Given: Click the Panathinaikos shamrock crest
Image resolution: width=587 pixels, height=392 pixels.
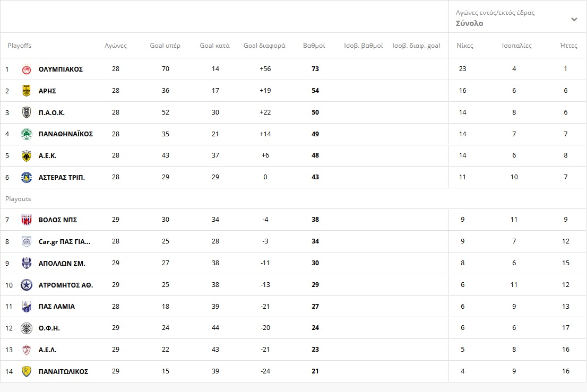Looking at the screenshot, I should (26, 134).
